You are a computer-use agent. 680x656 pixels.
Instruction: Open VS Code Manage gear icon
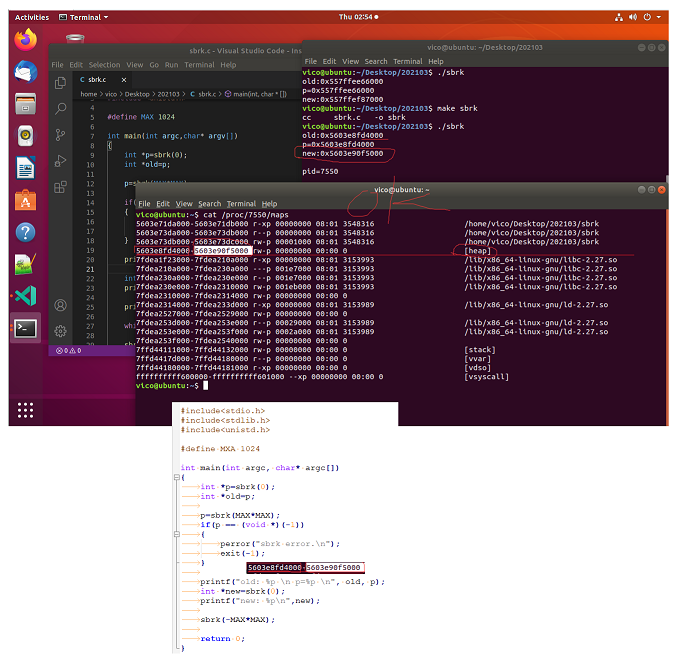point(61,331)
